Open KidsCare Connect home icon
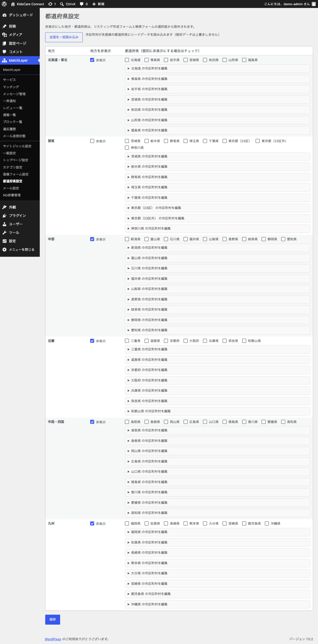This screenshot has height=644, width=318. [13, 4]
